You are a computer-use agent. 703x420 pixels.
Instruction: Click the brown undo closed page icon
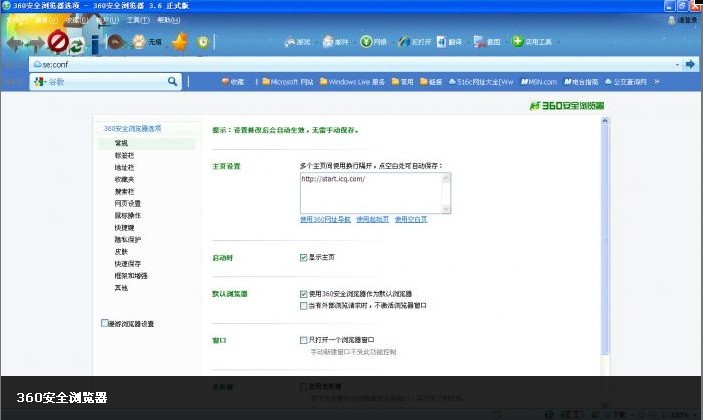(x=116, y=42)
